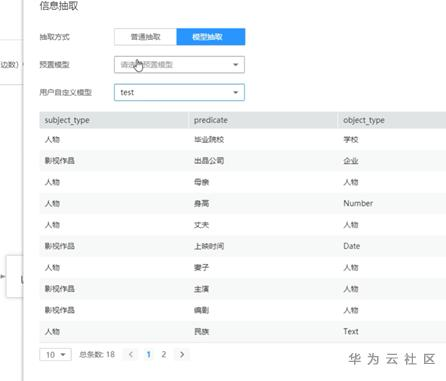The height and width of the screenshot is (381, 446).
Task: Open the 预置模型 dropdown
Action: (179, 65)
